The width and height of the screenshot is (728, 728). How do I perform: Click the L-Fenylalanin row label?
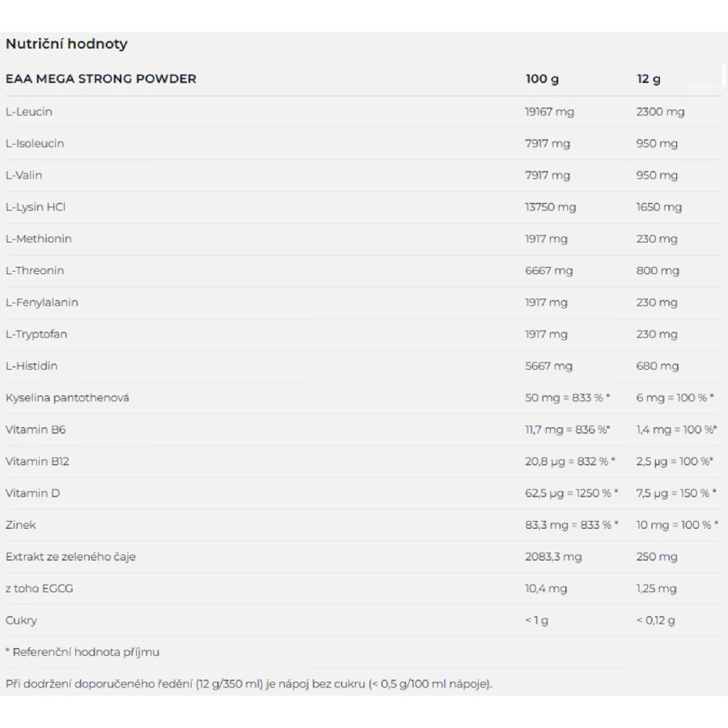pos(42,302)
